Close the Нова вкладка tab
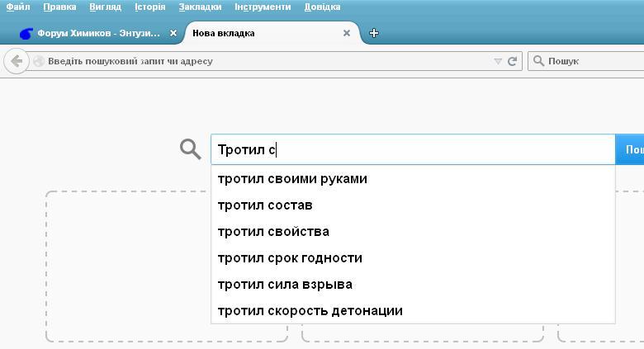This screenshot has width=644, height=349. tap(347, 33)
